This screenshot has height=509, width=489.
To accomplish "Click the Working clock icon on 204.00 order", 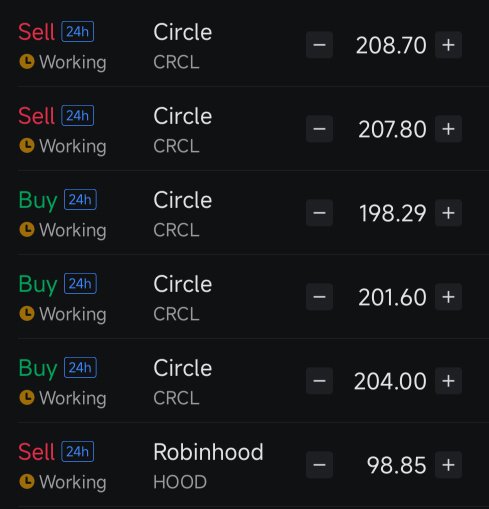I will (x=27, y=398).
